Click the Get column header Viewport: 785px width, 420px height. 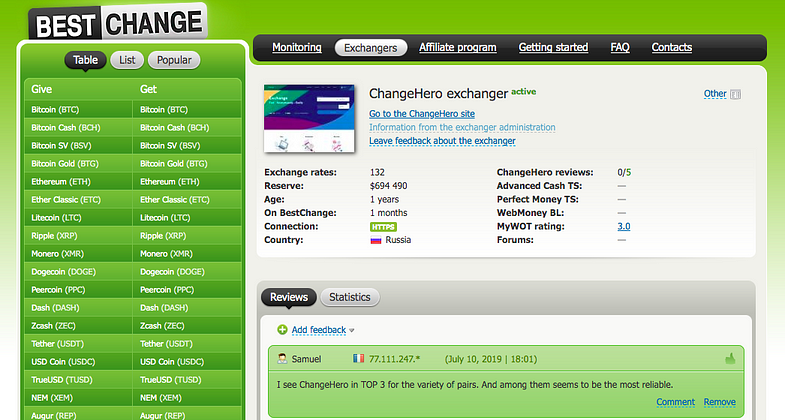148,89
